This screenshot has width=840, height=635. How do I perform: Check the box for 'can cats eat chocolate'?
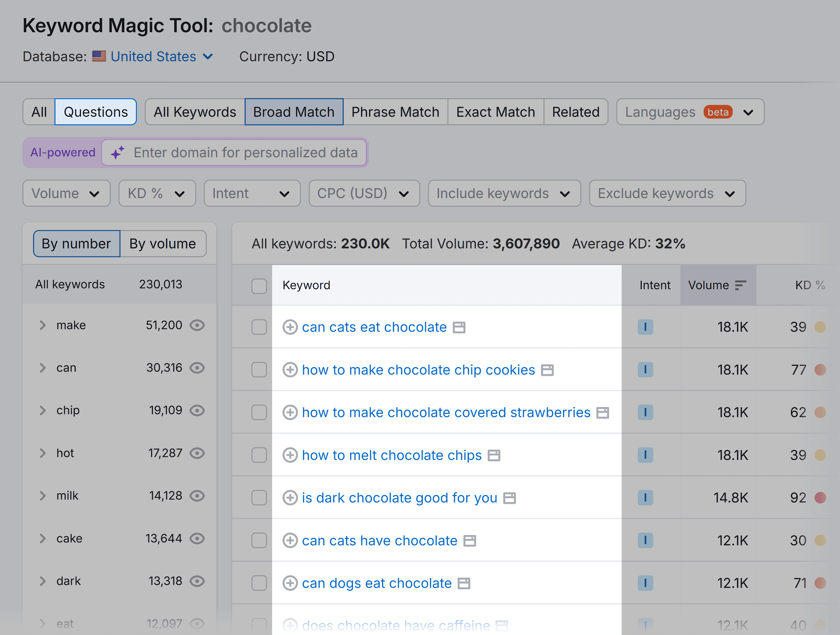(x=259, y=327)
